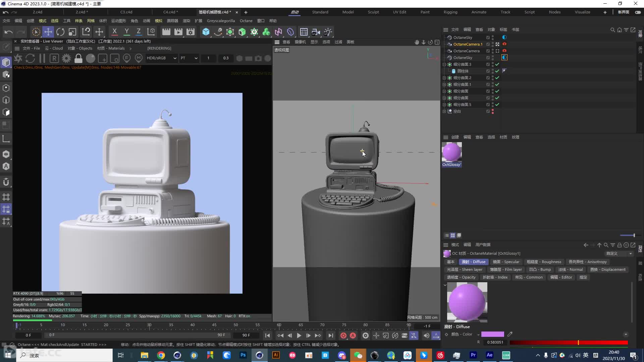
Task: Switch to Sculpt layout tab
Action: coord(373,12)
